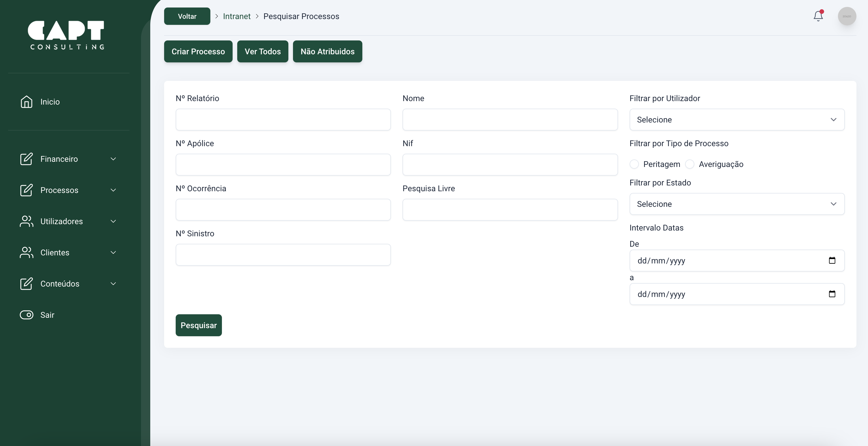
Task: Click the Não Atribuidos button
Action: [x=327, y=51]
